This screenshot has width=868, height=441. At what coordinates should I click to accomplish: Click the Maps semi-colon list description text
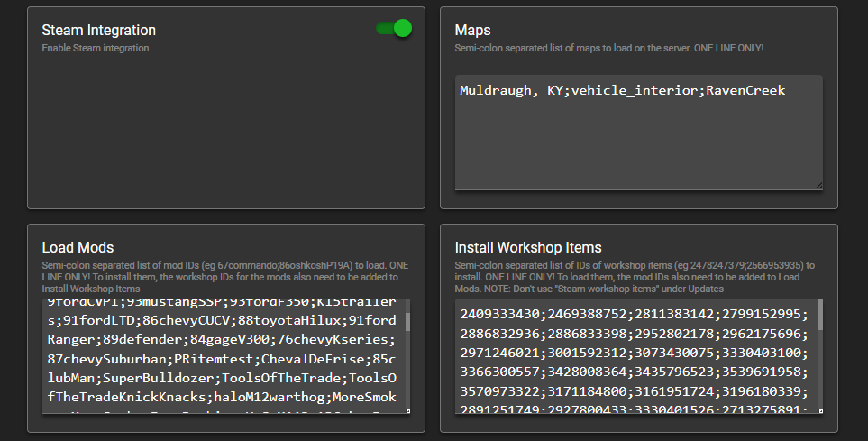coord(609,48)
